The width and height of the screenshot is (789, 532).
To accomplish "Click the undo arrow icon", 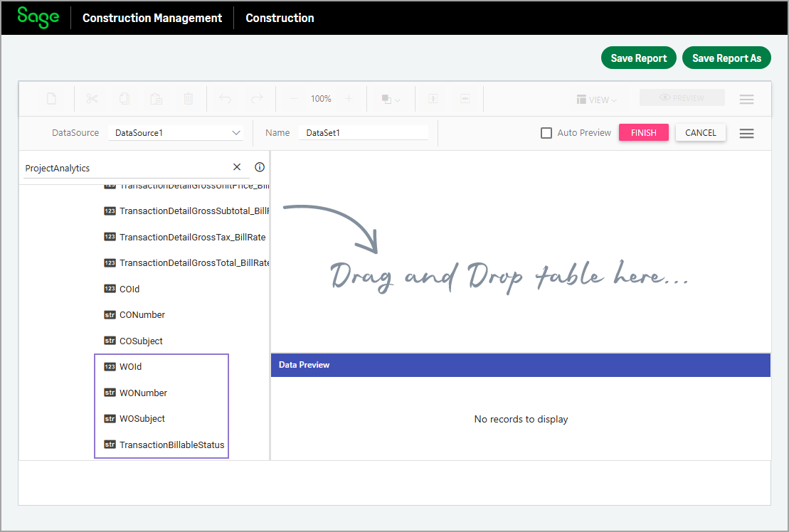I will [x=226, y=99].
